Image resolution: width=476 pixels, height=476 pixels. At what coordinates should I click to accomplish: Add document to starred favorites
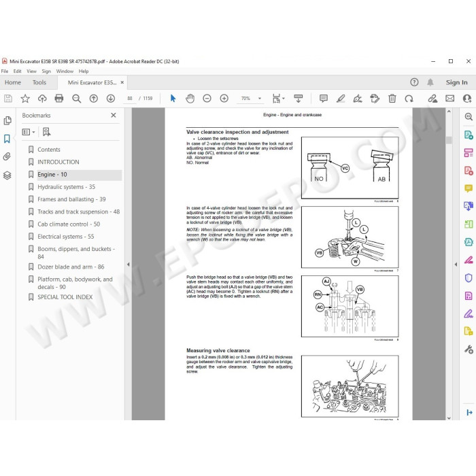pyautogui.click(x=25, y=99)
